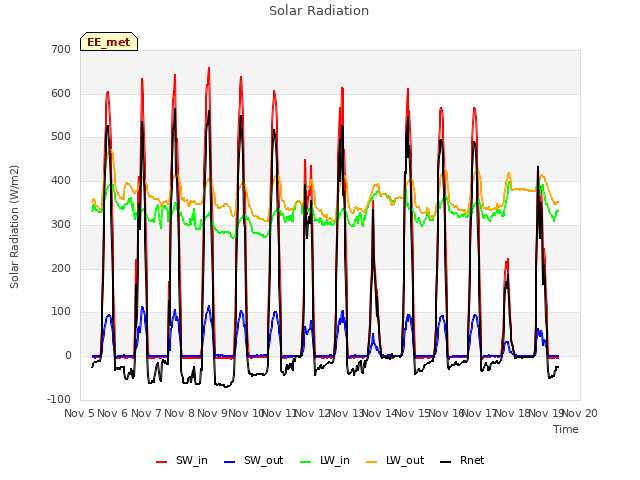
Task: Click the Nov 20 x-axis tick label
Action: point(580,413)
